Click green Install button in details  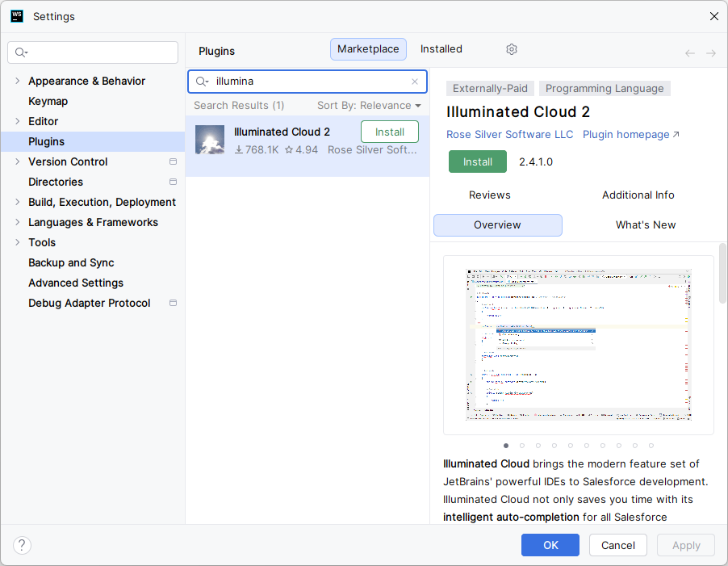pyautogui.click(x=477, y=161)
